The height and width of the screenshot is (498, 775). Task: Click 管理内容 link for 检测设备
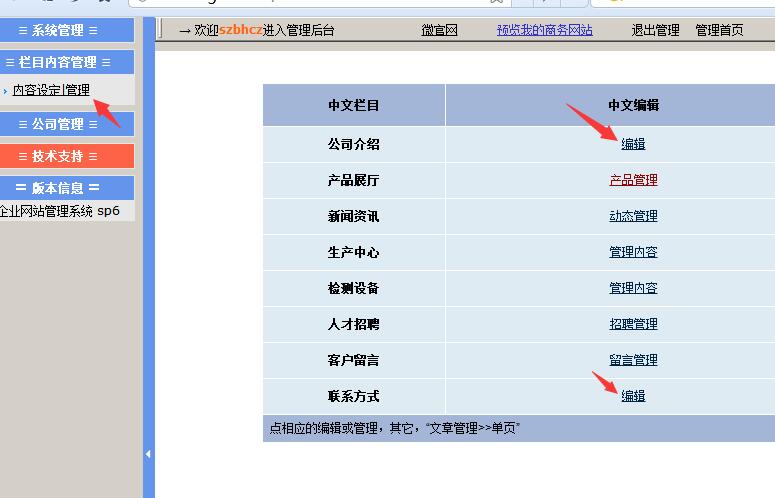633,288
